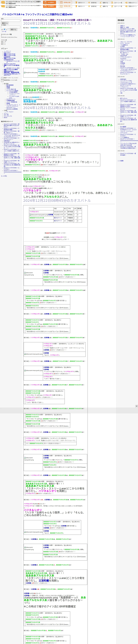Open カオスバトルロイヤル menu link
The width and height of the screenshot is (138, 644).
coord(10,64)
